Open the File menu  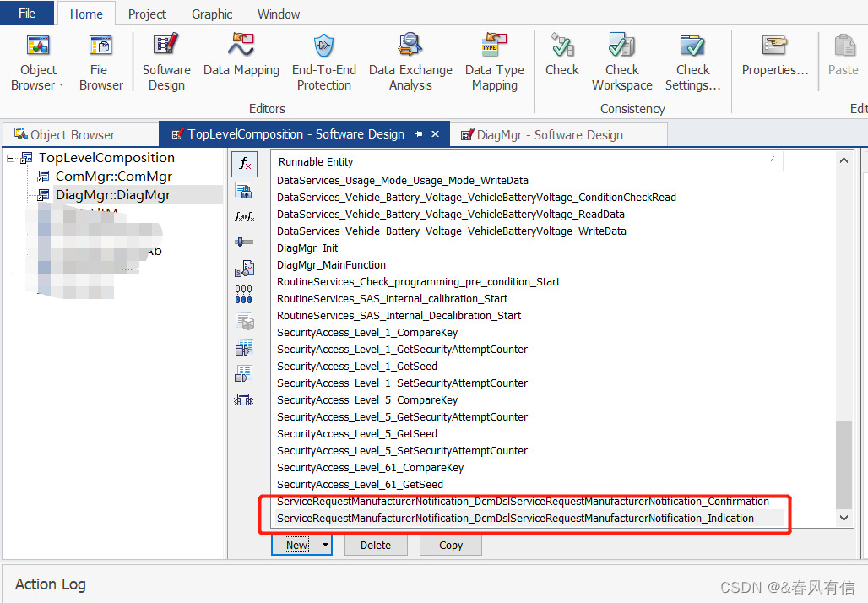pyautogui.click(x=26, y=14)
